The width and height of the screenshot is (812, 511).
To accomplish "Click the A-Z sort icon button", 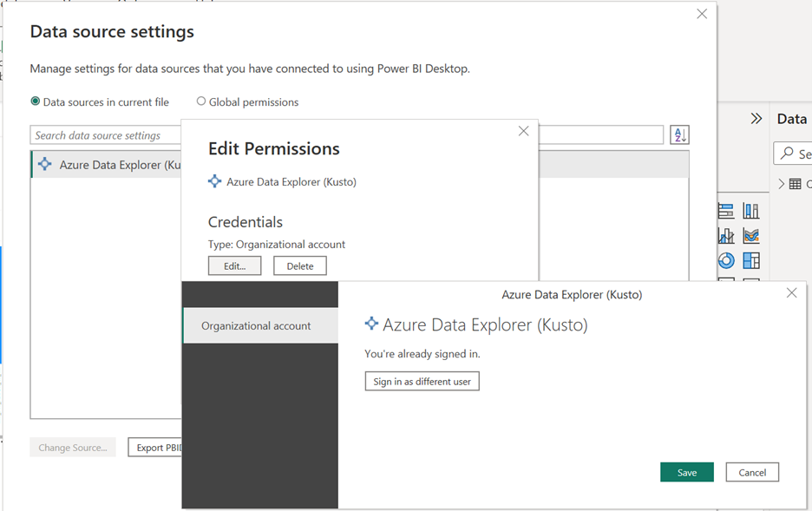I will coord(679,135).
